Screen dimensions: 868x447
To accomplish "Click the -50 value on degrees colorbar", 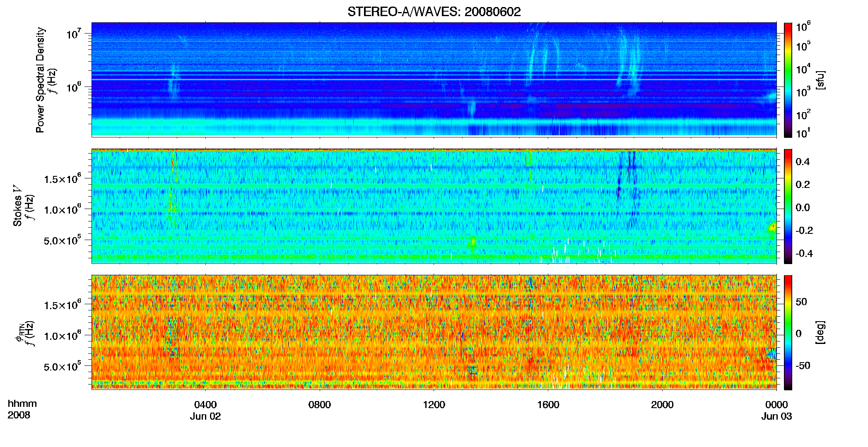I will (x=803, y=365).
